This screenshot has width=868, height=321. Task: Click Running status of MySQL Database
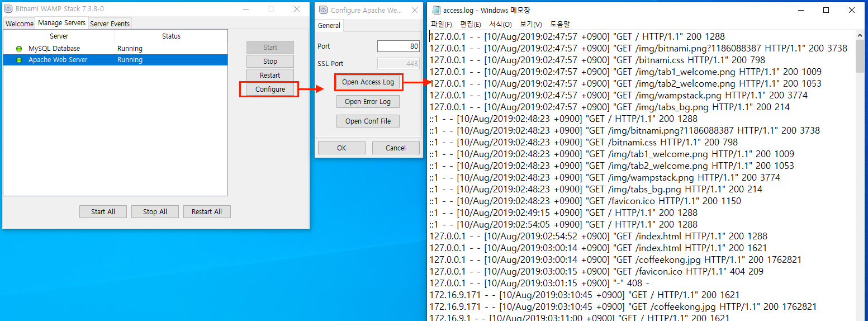(x=130, y=49)
